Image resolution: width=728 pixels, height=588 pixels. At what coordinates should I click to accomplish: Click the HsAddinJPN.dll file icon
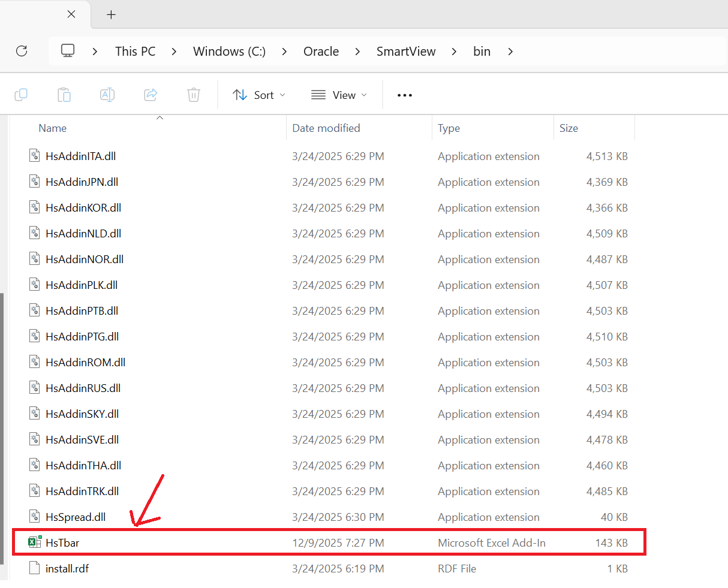point(35,182)
